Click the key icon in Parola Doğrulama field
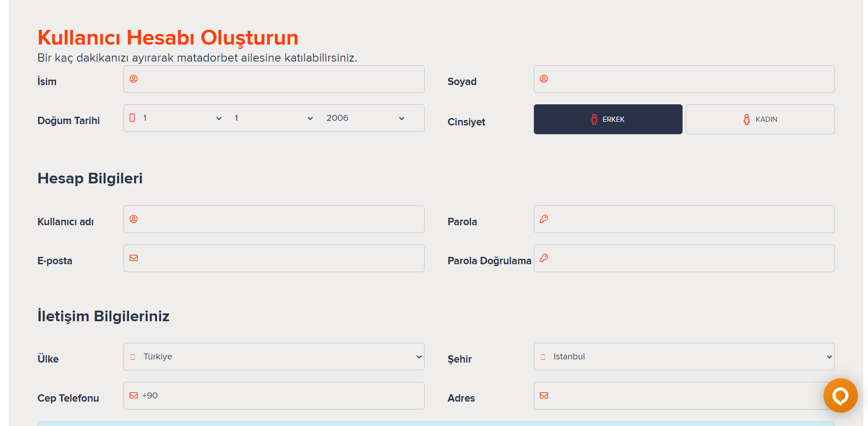Image resolution: width=868 pixels, height=426 pixels. [544, 258]
